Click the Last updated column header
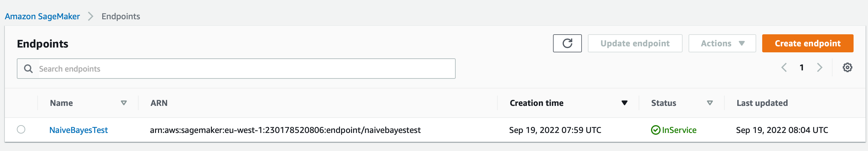868x151 pixels. (762, 103)
